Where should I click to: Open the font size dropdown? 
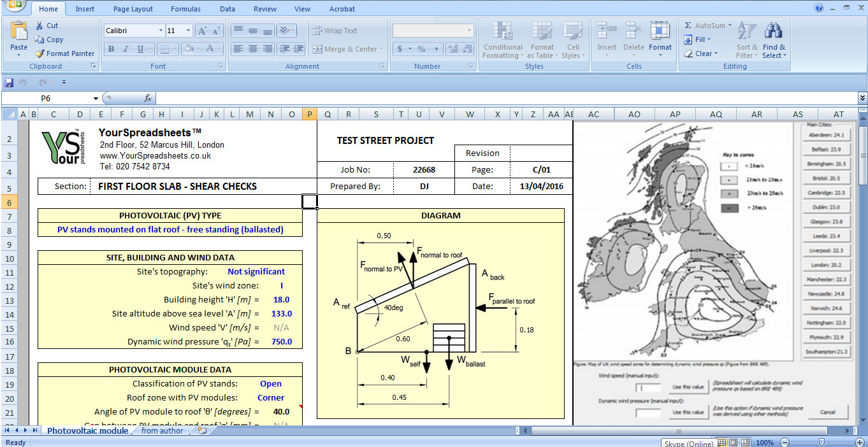(188, 31)
